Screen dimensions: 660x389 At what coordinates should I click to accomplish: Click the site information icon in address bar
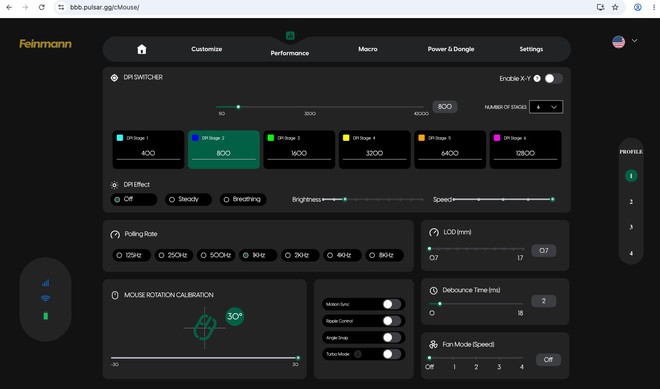coord(61,7)
